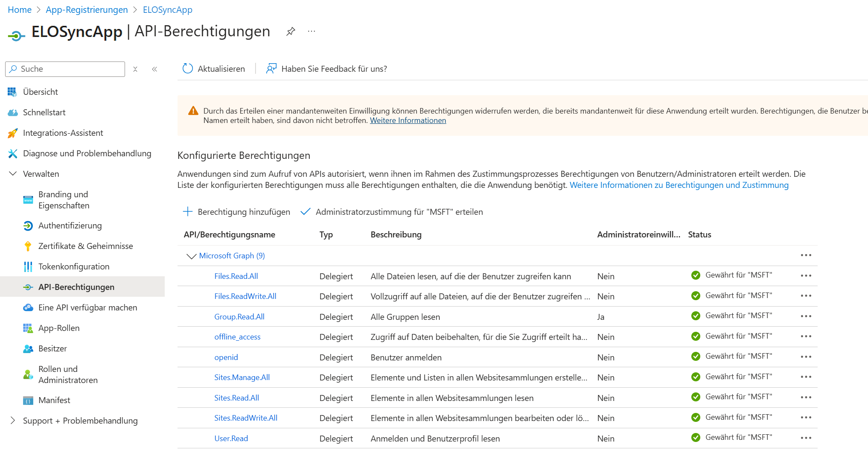Open options menu for User.Read row
Image resolution: width=868 pixels, height=468 pixels.
coord(806,438)
